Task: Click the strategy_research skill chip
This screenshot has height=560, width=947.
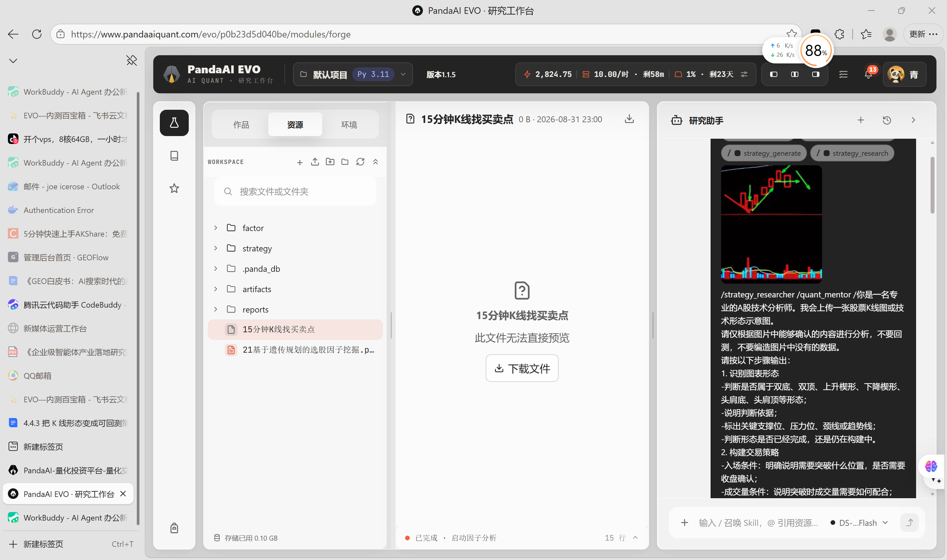Action: click(852, 153)
